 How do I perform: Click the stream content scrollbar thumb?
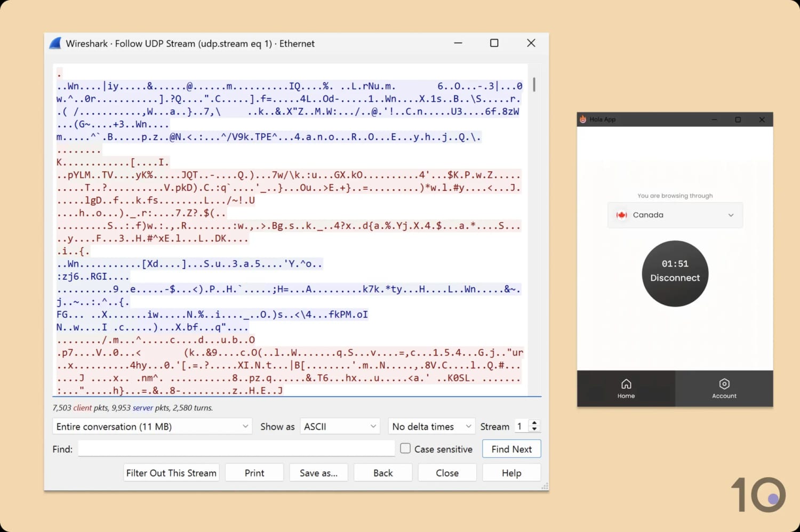tap(534, 85)
